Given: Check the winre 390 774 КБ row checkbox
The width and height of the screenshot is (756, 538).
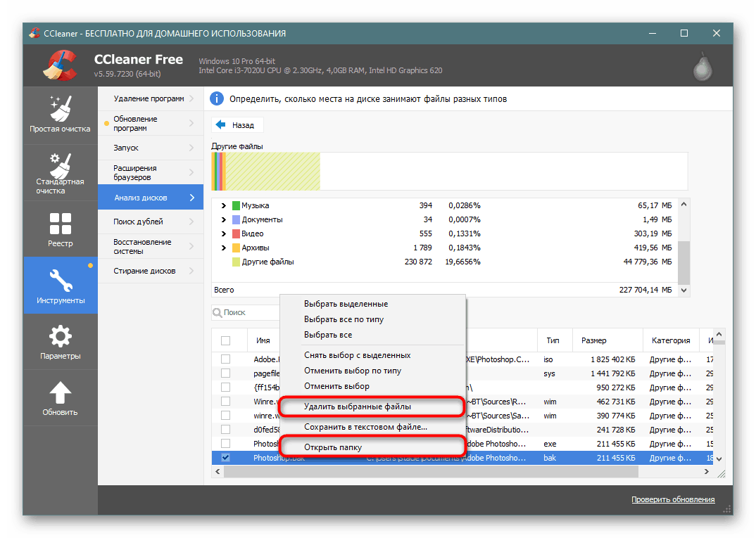Looking at the screenshot, I should click(x=225, y=415).
